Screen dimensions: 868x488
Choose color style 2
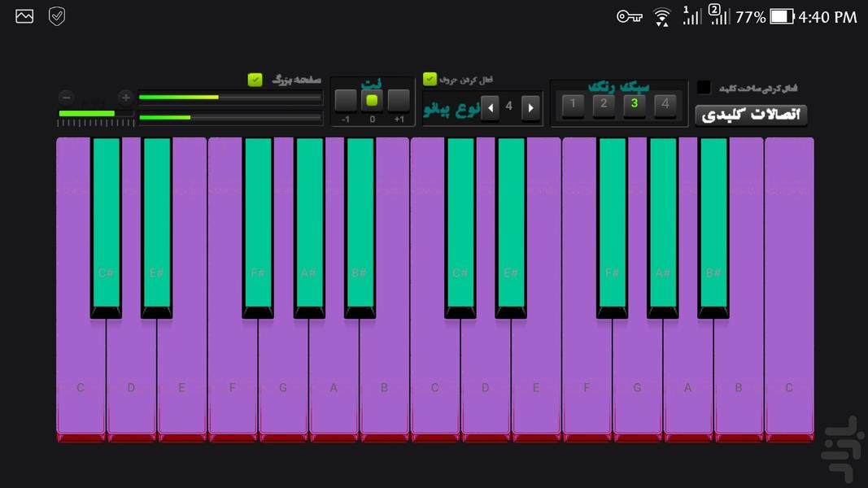point(603,104)
